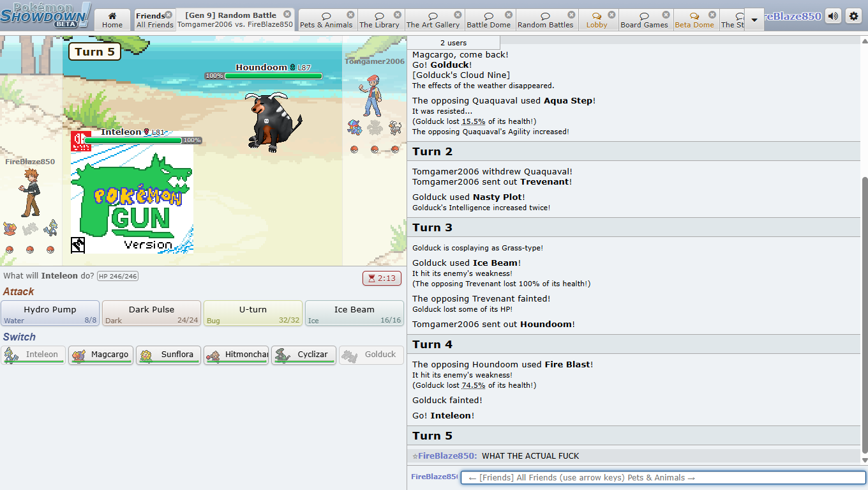Image resolution: width=868 pixels, height=490 pixels.
Task: Click the FireBlaze850 username at top right
Action: pos(793,16)
